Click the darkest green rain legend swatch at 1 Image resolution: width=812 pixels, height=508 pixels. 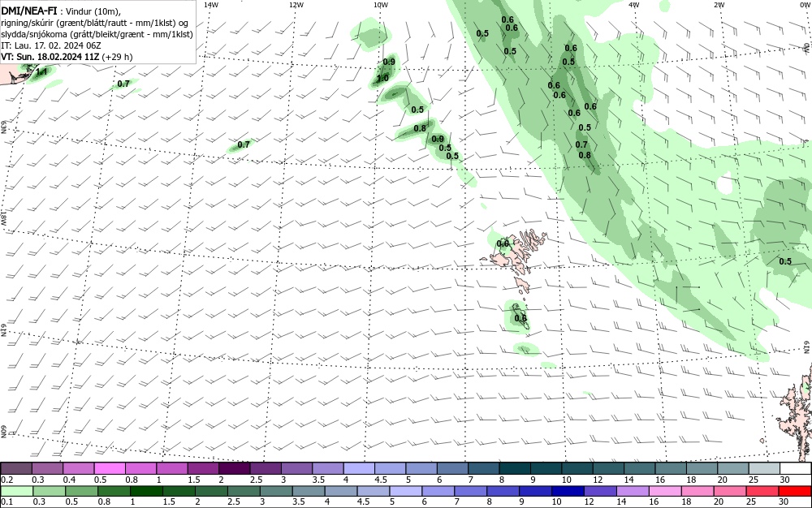(146, 491)
